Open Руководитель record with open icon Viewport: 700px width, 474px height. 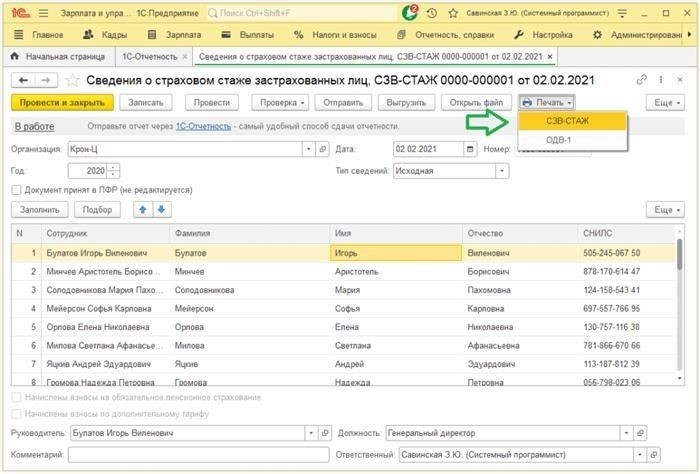(325, 433)
